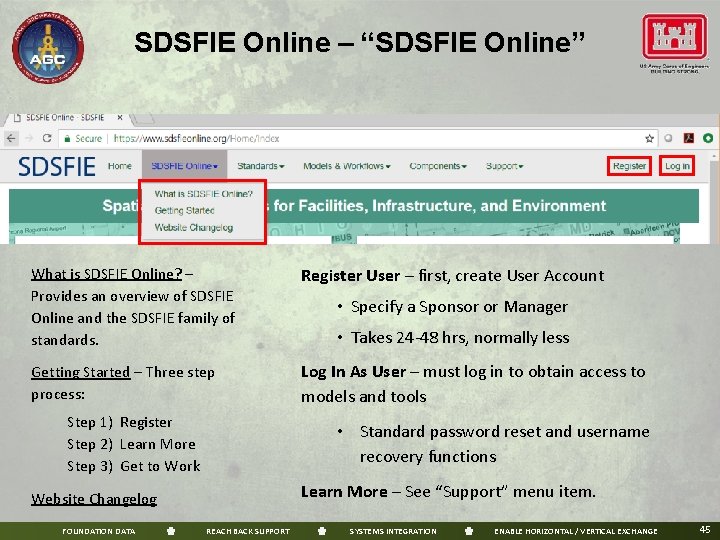Click the Log in button
This screenshot has height=540, width=720.
tap(677, 166)
